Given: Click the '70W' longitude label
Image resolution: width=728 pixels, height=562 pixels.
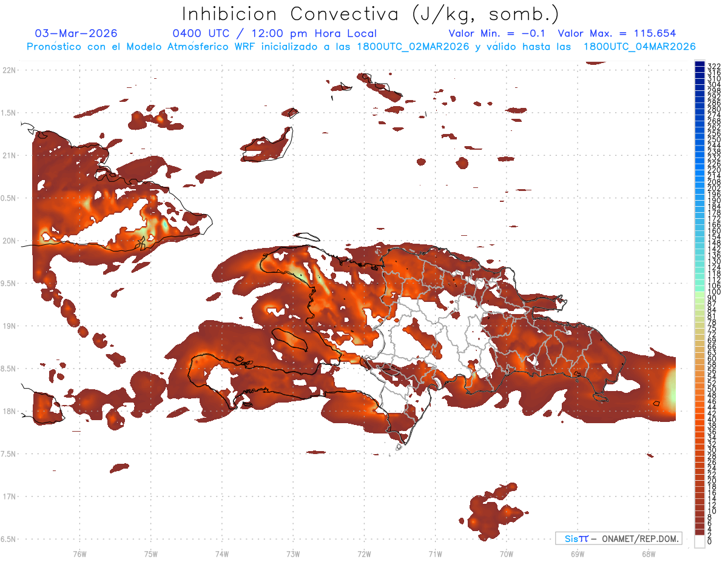Looking at the screenshot, I should point(506,554).
